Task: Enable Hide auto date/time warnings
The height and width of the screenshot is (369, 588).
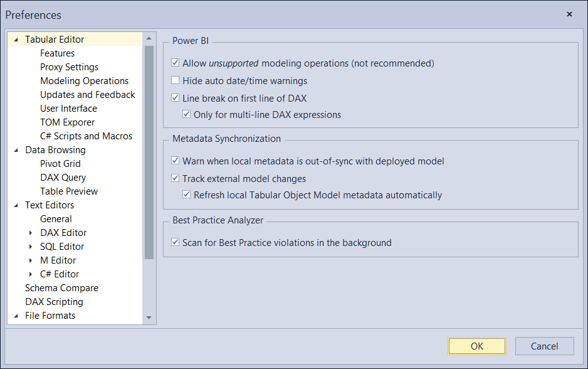Action: pyautogui.click(x=174, y=80)
